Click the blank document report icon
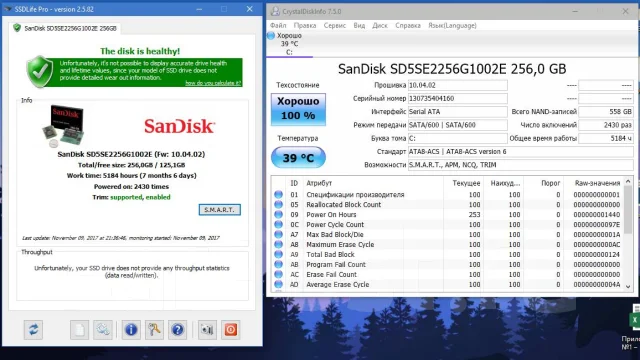Viewport: 640px width, 360px height. (x=79, y=329)
